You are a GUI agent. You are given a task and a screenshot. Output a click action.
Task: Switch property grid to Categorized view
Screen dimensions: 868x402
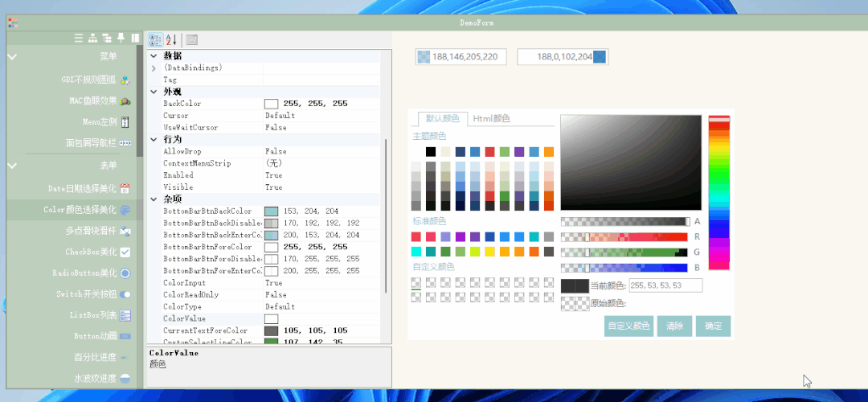point(156,39)
